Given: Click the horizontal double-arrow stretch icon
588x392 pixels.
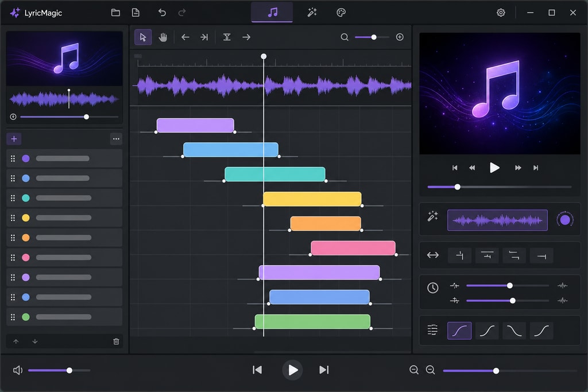Looking at the screenshot, I should [x=433, y=255].
